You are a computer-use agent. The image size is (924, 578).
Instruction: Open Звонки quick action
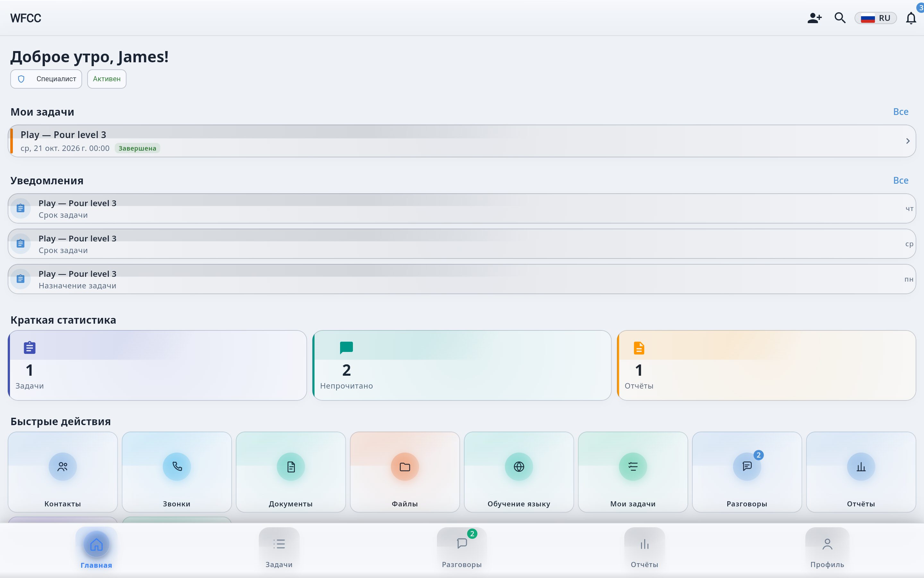tap(177, 472)
